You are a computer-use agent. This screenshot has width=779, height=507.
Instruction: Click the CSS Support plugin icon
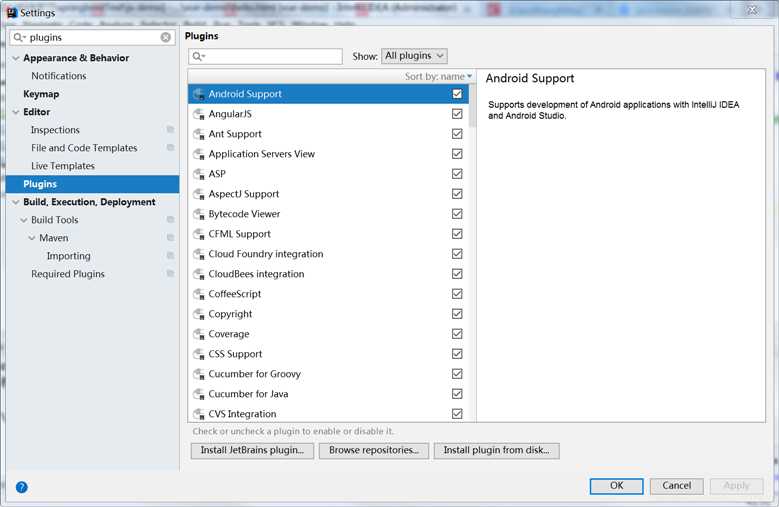(199, 354)
